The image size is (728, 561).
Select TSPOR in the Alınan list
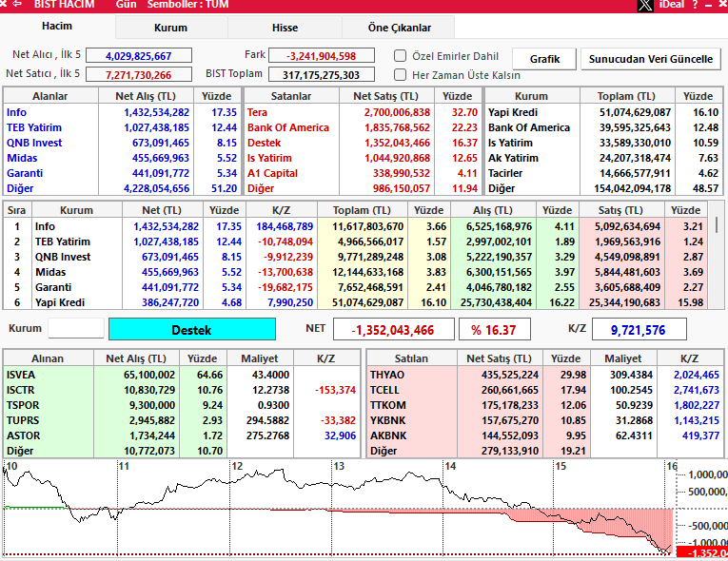pyautogui.click(x=23, y=405)
